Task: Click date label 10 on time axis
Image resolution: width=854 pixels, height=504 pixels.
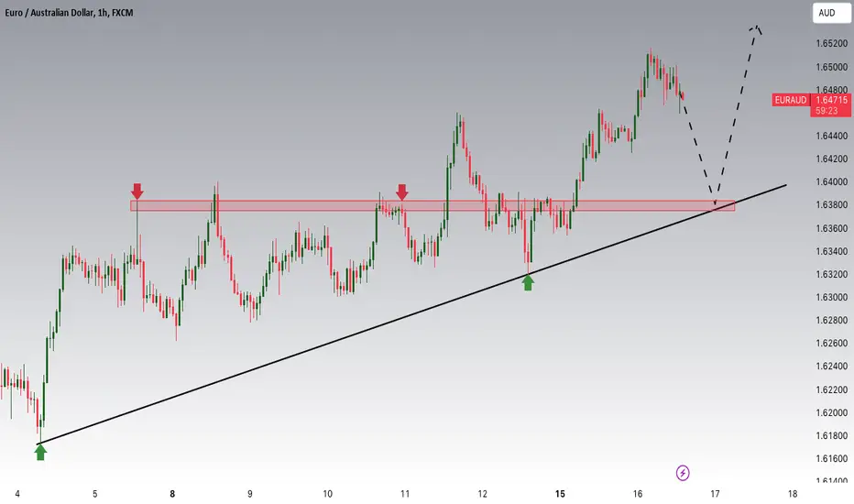Action: 327,494
